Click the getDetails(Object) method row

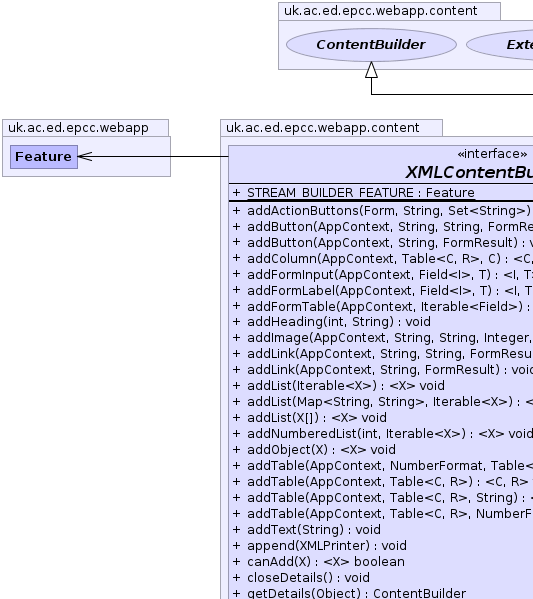(349, 593)
